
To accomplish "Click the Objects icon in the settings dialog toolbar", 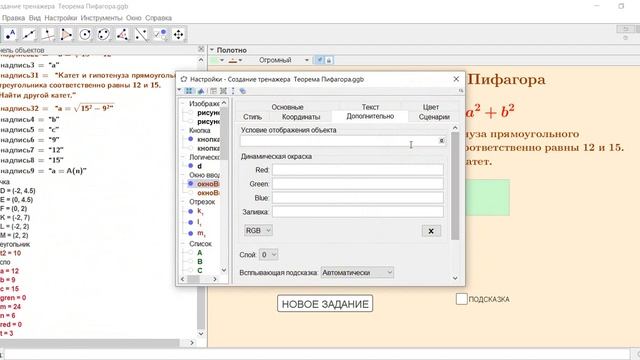I will 189,91.
